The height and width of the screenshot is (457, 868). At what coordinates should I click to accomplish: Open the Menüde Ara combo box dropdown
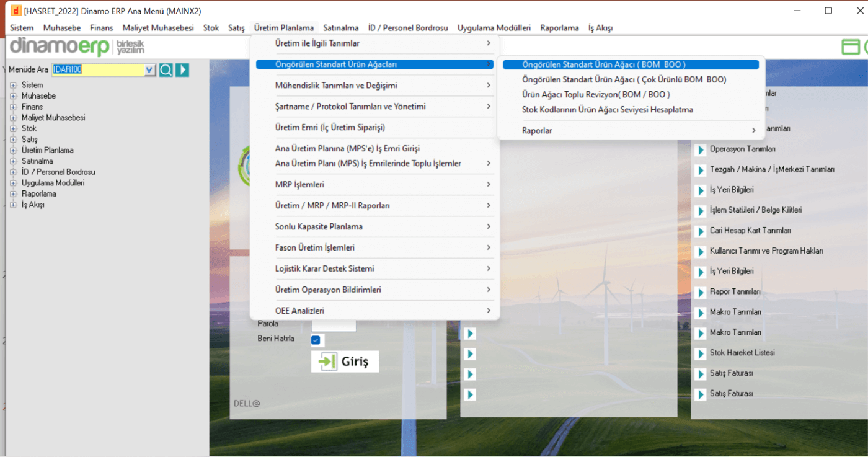tap(149, 70)
